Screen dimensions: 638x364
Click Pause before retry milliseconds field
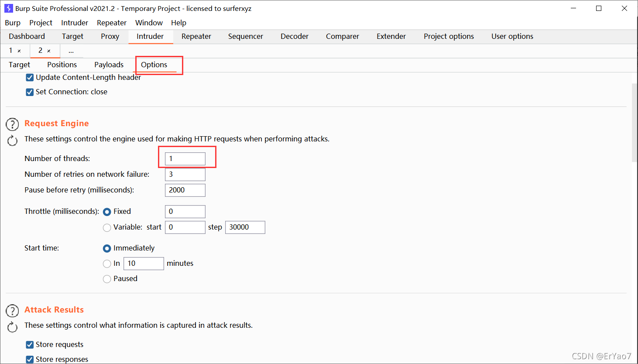tap(185, 190)
